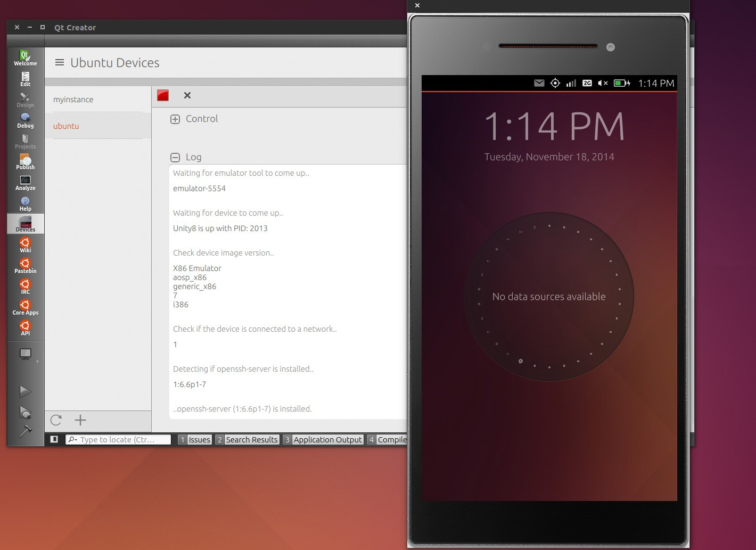Open the Compile output pane
756x550 pixels.
387,439
